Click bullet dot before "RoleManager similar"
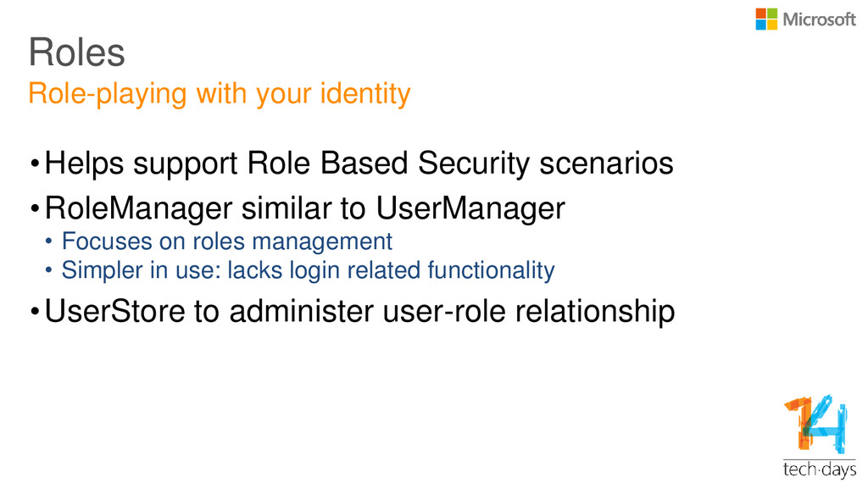The height and width of the screenshot is (488, 868). pyautogui.click(x=34, y=208)
